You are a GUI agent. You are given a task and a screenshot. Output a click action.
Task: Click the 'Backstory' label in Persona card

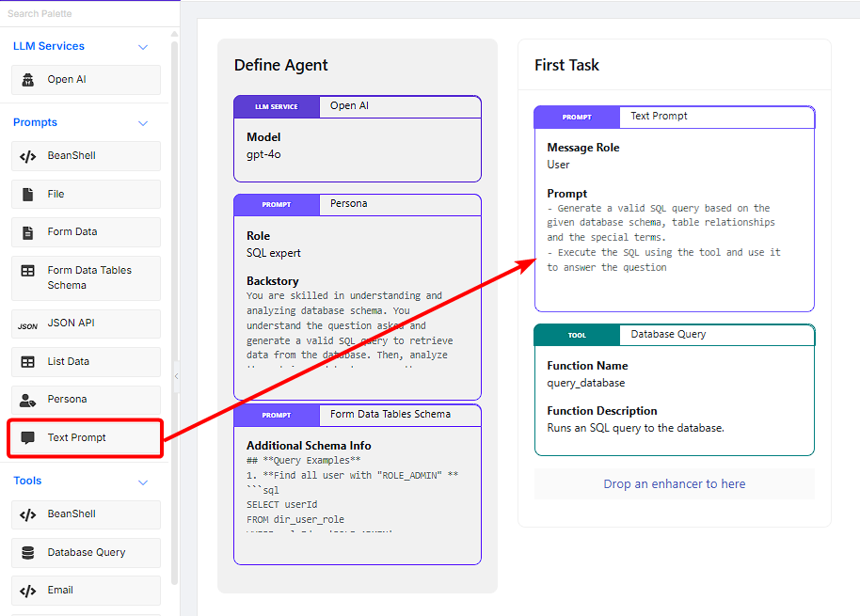click(273, 281)
